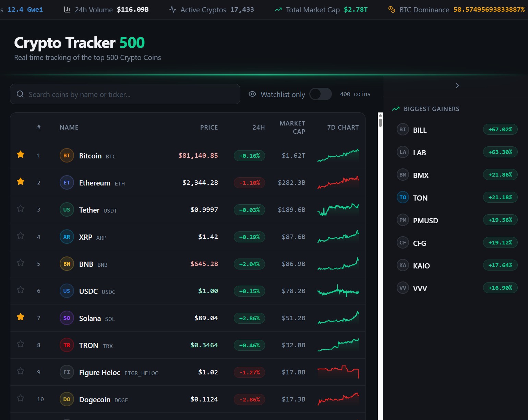Click BILL gain badge +67.02%

click(500, 129)
